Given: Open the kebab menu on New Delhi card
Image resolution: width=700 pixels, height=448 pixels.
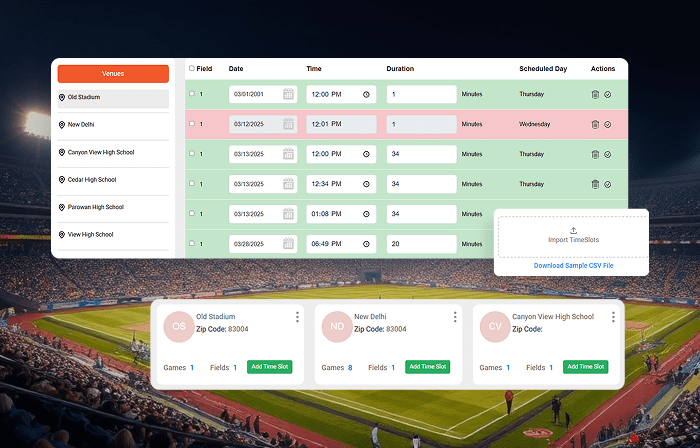Looking at the screenshot, I should click(455, 317).
